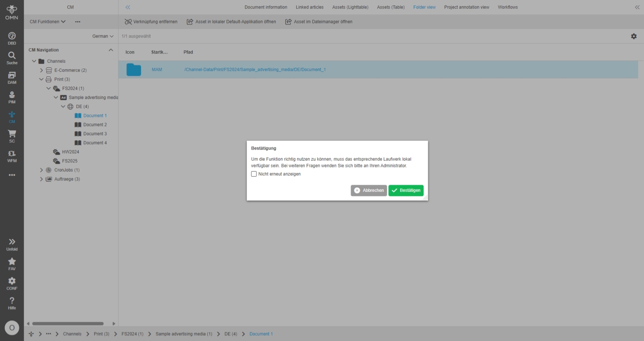Collapse the Channels tree node

[34, 61]
